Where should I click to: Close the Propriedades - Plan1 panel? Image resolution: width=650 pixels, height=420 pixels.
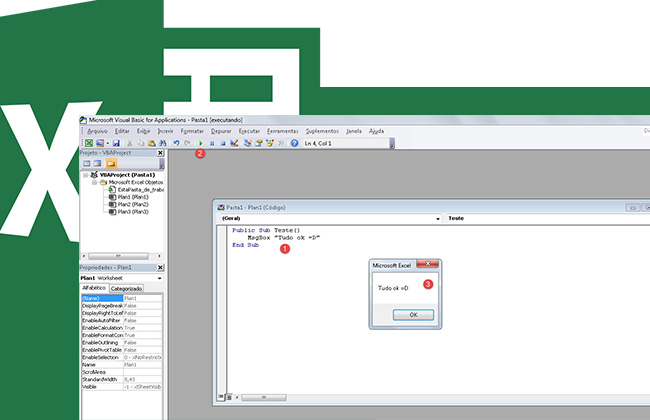pyautogui.click(x=160, y=267)
